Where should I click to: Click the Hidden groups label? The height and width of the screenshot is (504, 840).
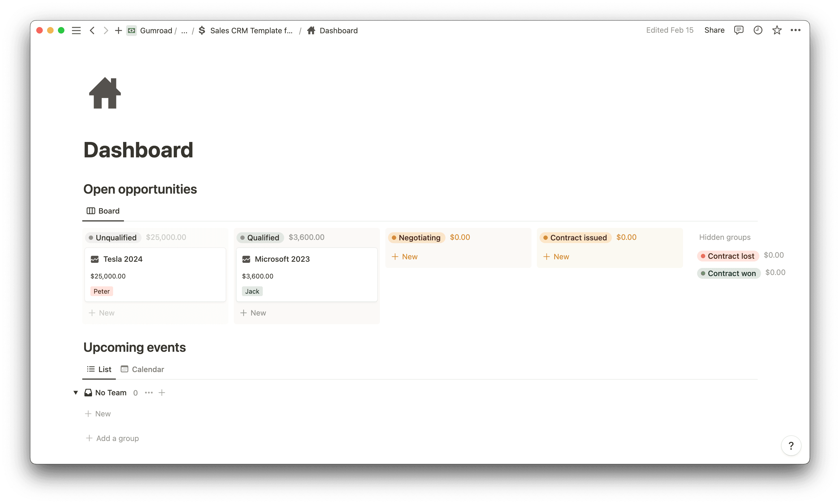click(x=725, y=237)
